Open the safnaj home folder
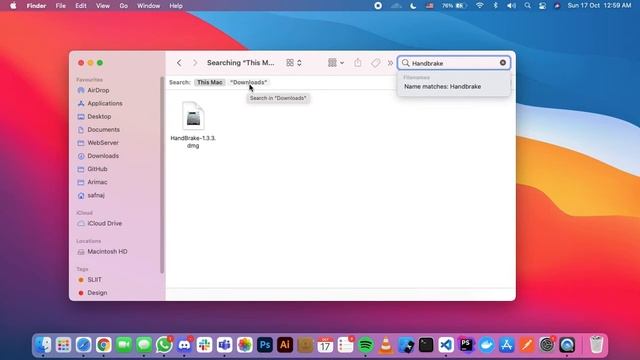Viewport: 640px width, 360px height. [x=96, y=195]
